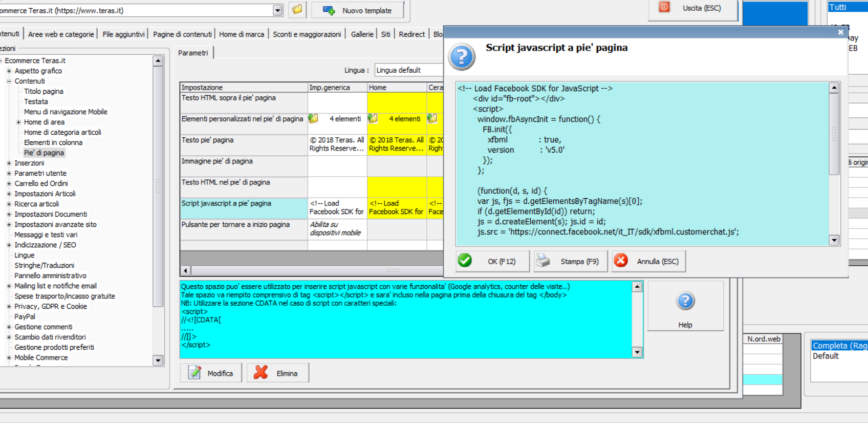Open the Redirect tab
868x423 pixels.
pos(411,34)
